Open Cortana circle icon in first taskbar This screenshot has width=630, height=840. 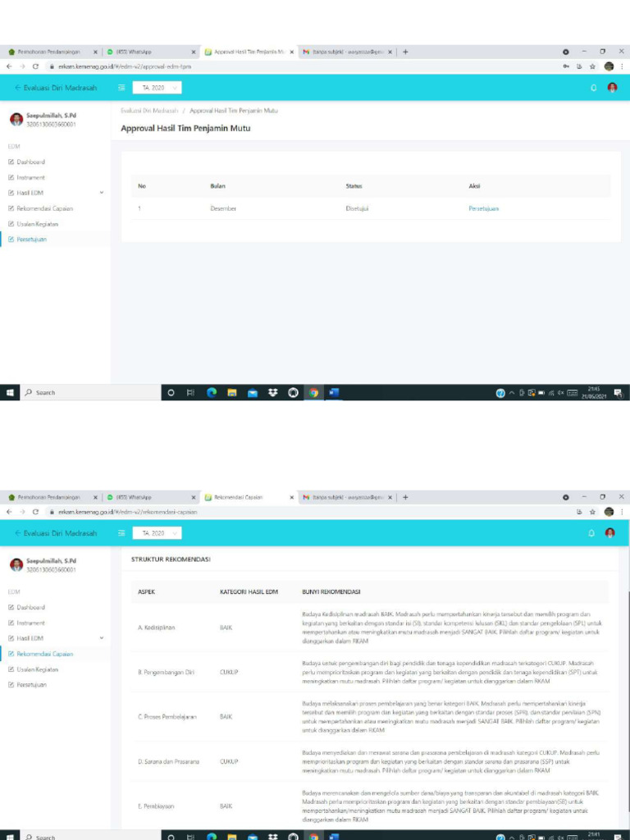pyautogui.click(x=171, y=392)
